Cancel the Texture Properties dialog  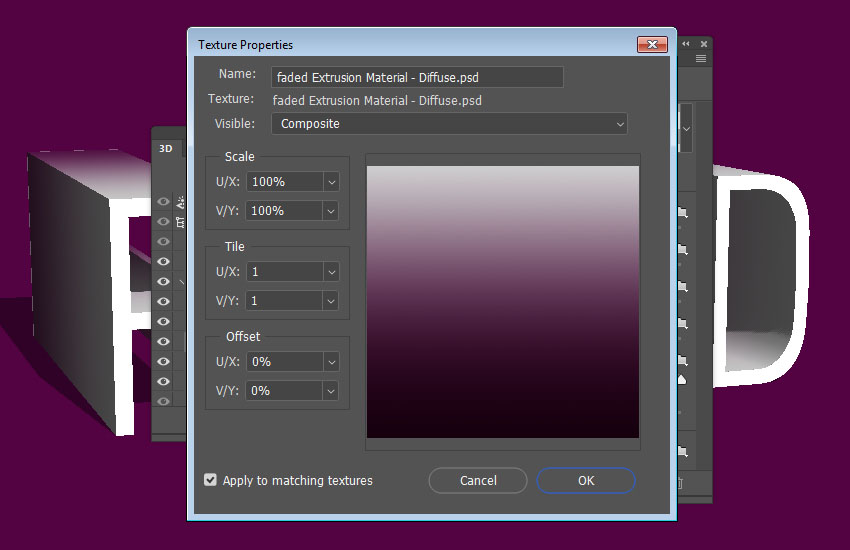[478, 481]
